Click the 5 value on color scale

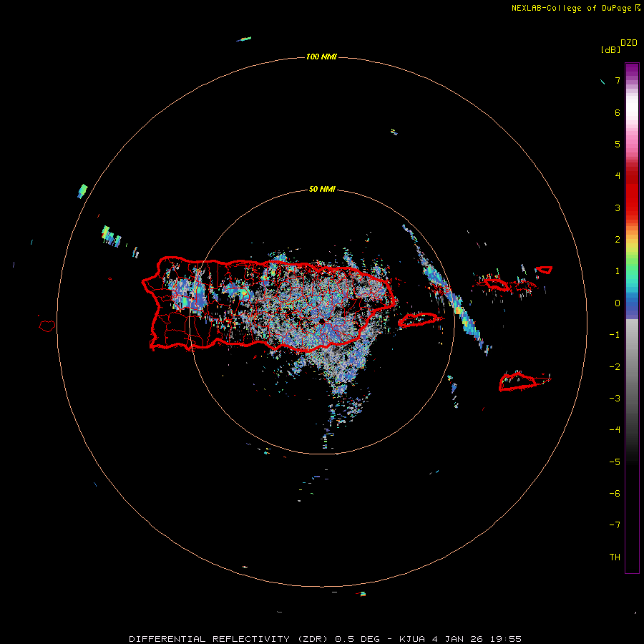click(618, 144)
